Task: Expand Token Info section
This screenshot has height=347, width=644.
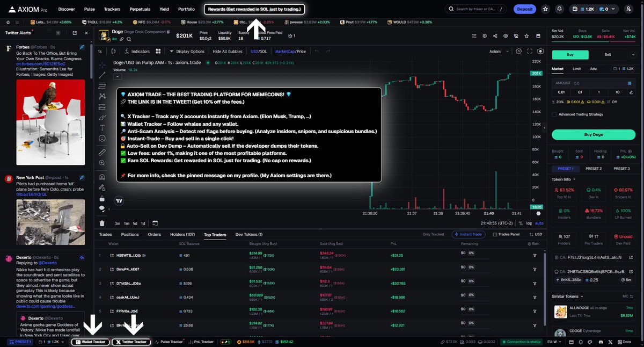Action: point(564,179)
